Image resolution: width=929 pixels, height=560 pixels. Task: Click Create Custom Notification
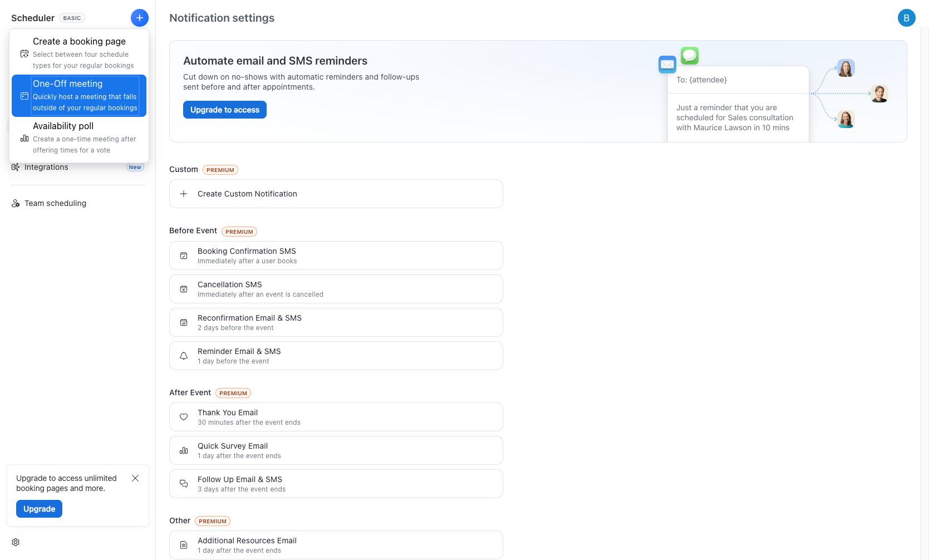[x=336, y=194]
